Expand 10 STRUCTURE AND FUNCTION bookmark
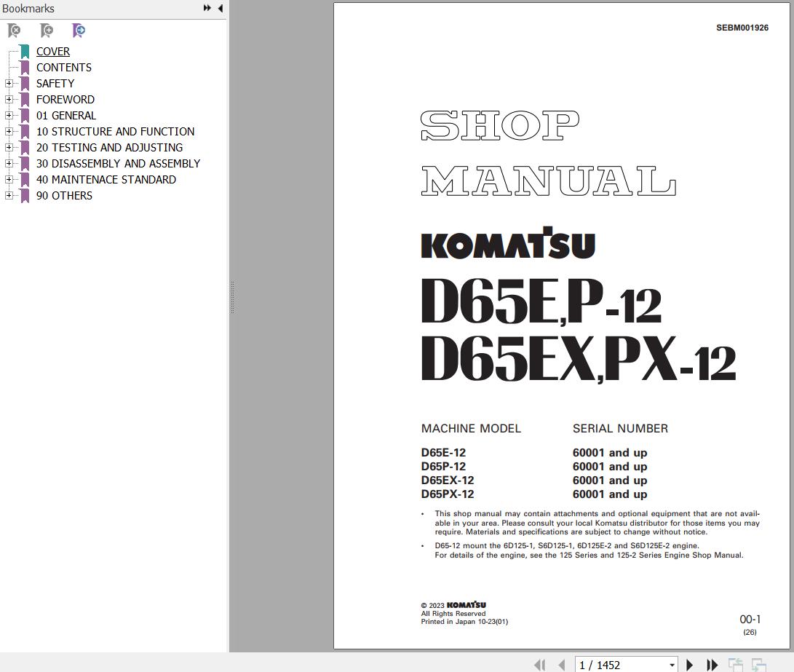 (x=9, y=132)
